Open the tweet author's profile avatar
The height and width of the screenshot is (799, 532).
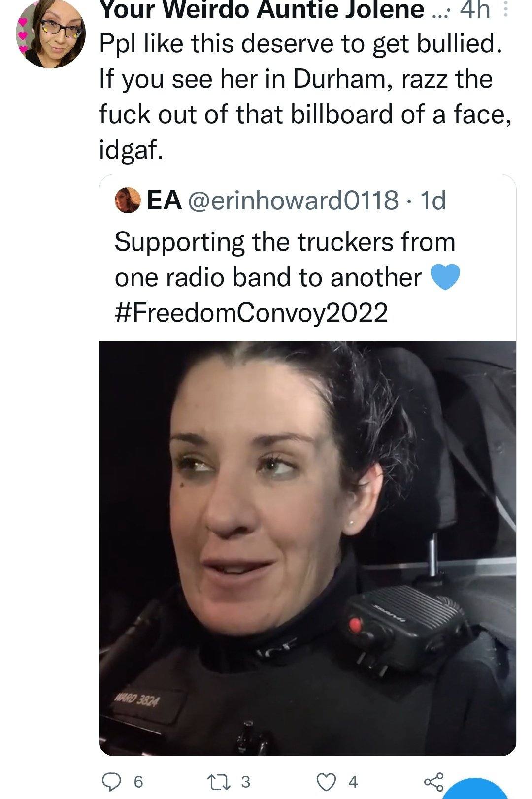[x=50, y=34]
